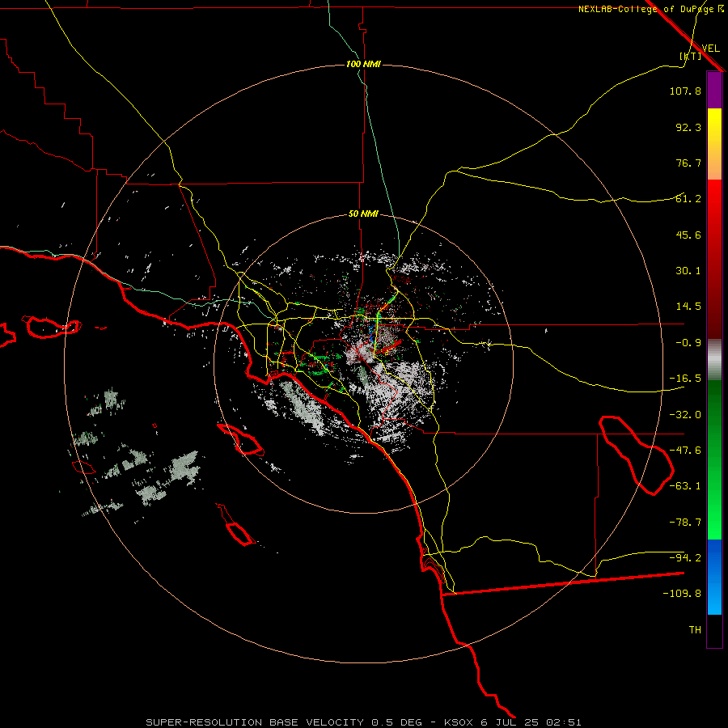Screen dimensions: 728x728
Task: Select the 14.5 scale value
Action: [x=688, y=307]
